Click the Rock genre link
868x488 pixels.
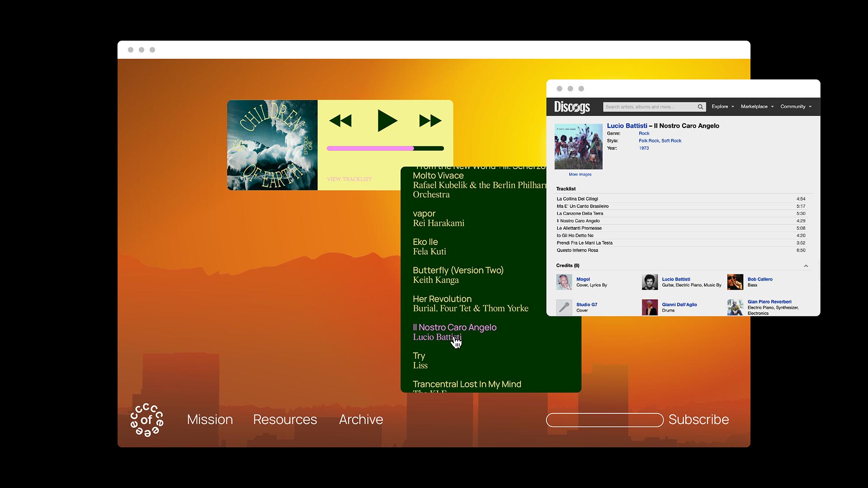(644, 133)
